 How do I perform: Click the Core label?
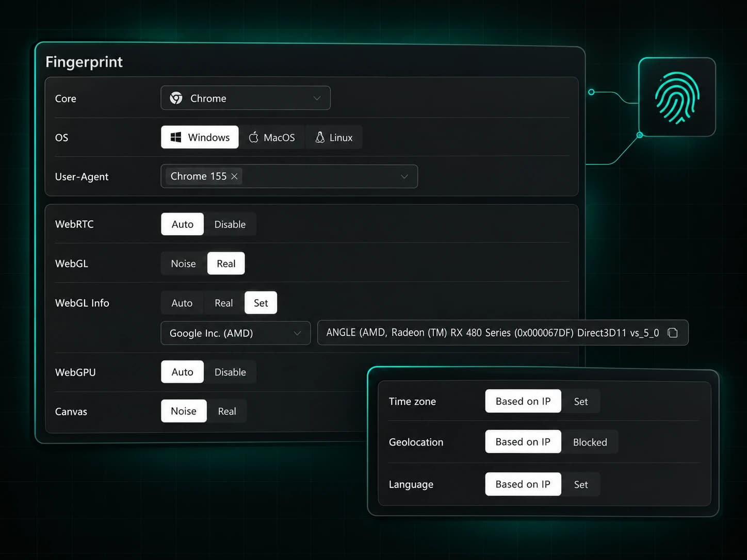click(66, 98)
